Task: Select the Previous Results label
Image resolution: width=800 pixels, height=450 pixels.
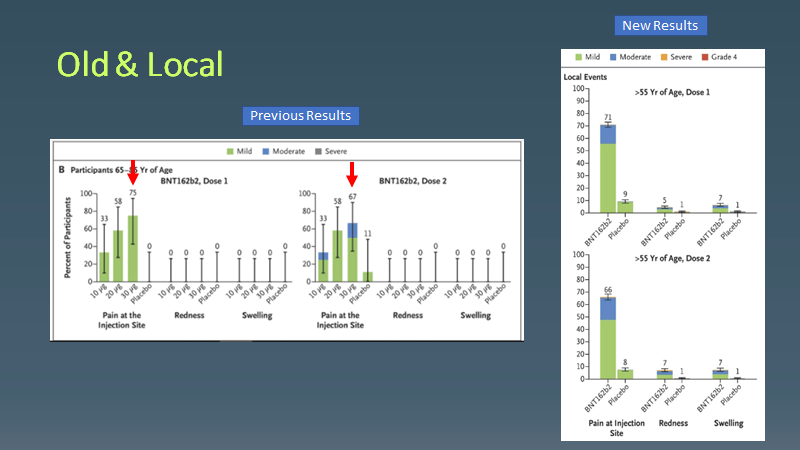Action: tap(300, 116)
